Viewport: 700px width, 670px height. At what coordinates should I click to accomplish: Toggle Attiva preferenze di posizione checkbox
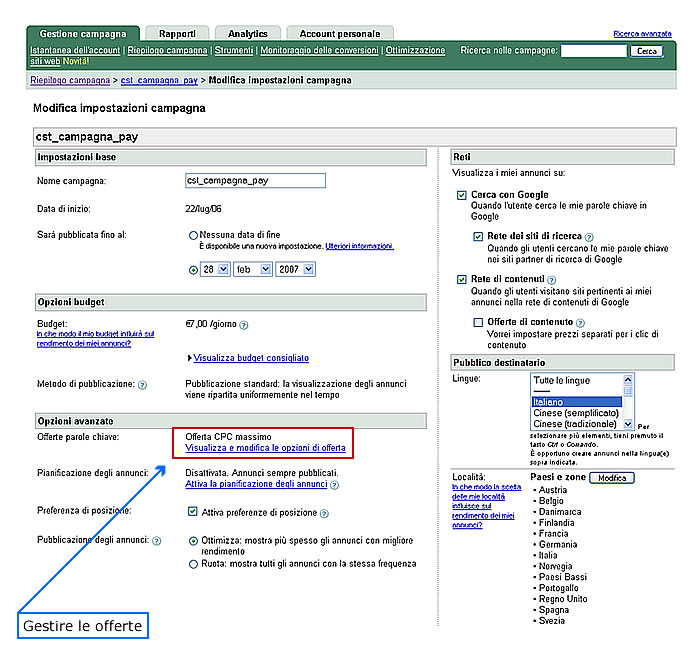click(192, 512)
